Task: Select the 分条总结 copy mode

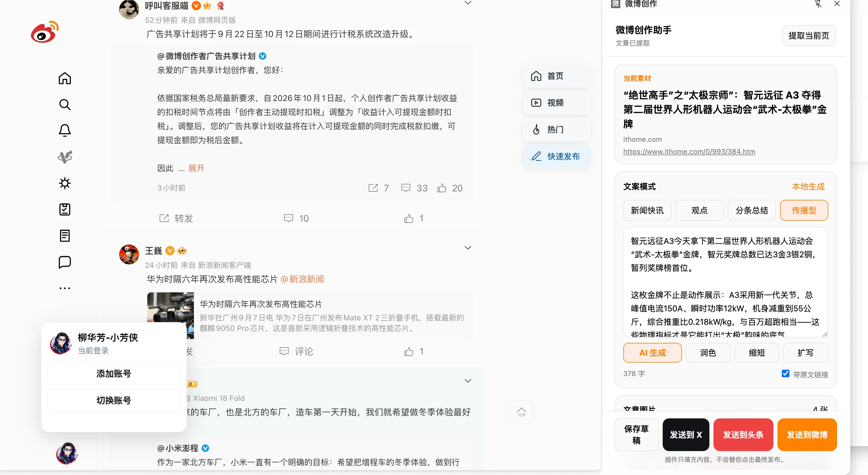Action: [752, 210]
